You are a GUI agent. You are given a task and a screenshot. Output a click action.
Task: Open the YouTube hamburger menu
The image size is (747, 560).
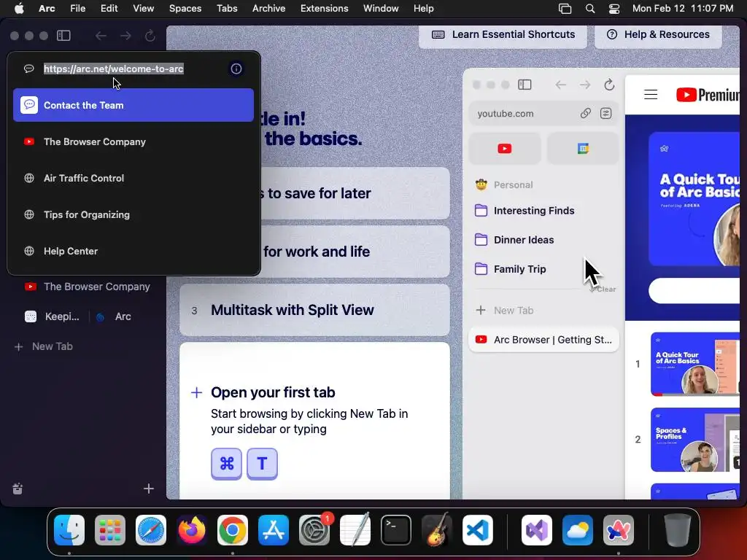click(651, 95)
